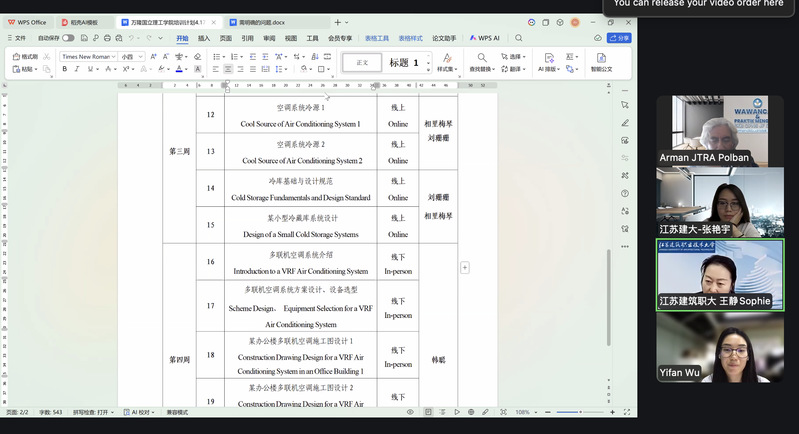Click the 智能公文 icon
Screen dimensions: 799x434
601,62
